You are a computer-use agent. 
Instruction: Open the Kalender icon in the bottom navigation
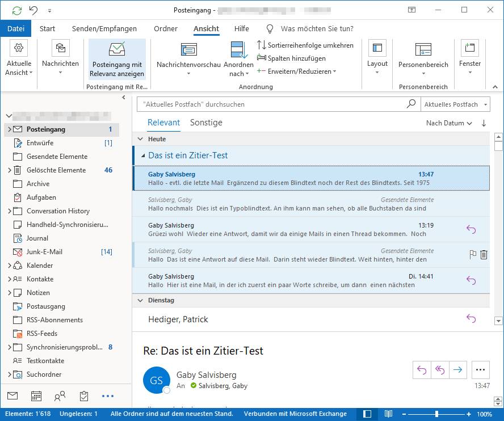[x=36, y=395]
